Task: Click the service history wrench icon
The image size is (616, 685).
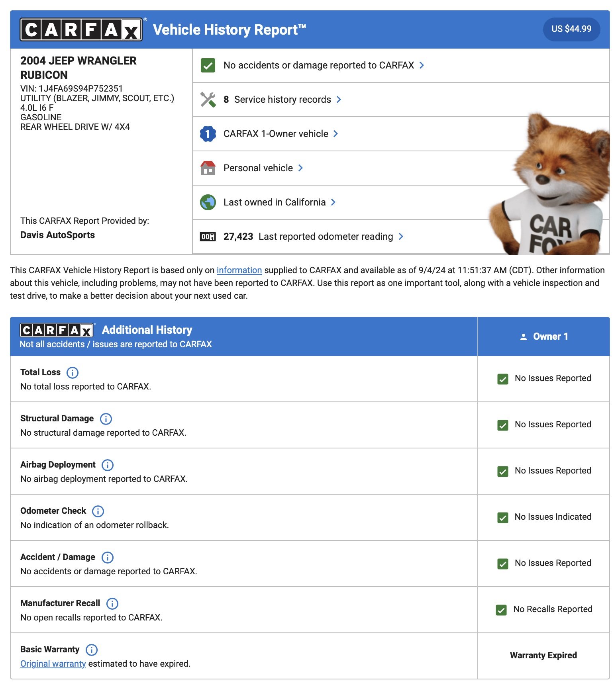Action: coord(208,100)
